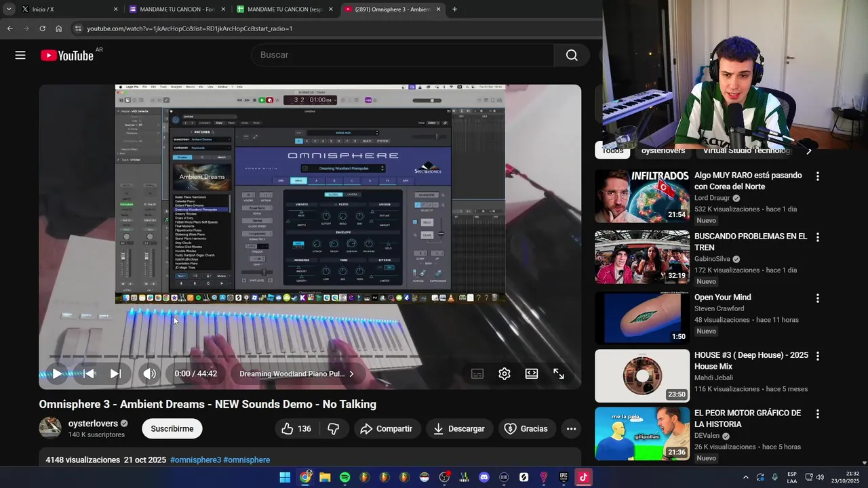Viewport: 868px width, 488px height.
Task: Open Chrome from the taskbar
Action: coord(305,477)
